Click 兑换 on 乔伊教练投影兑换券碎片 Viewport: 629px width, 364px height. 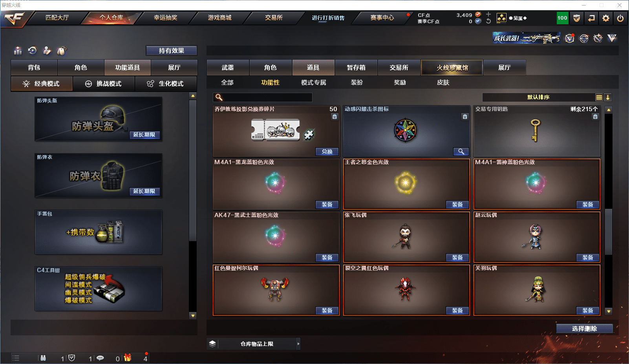(327, 152)
